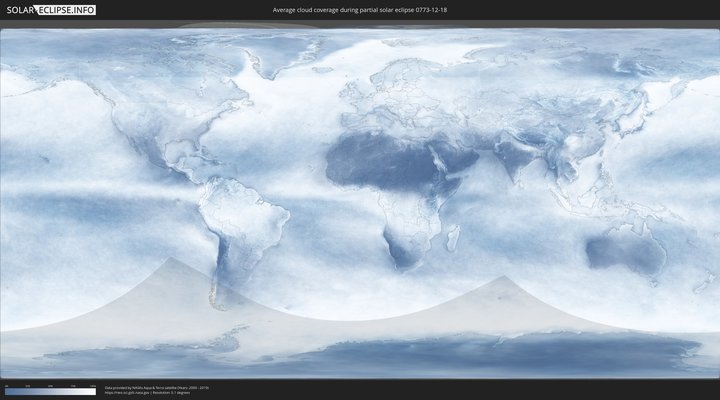This screenshot has height=400, width=720.
Task: Click the SOLAR-ECLIPSE.INFO logo
Action: click(x=48, y=10)
